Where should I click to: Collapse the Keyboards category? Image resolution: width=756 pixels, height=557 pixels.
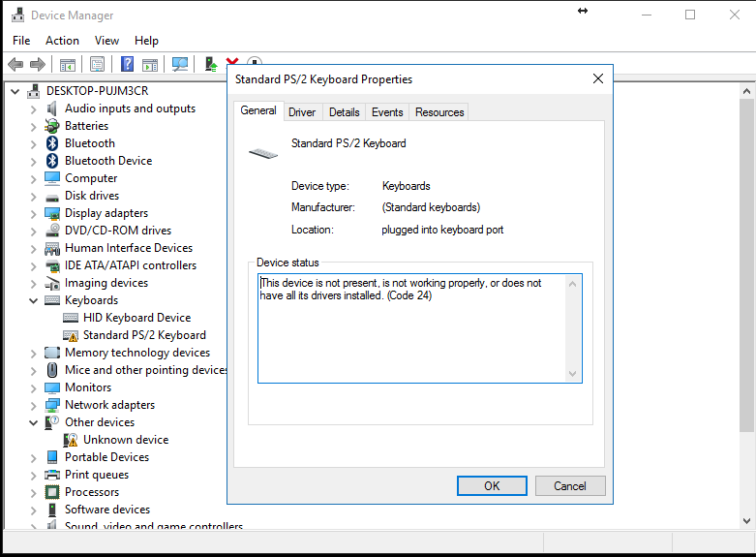[34, 300]
